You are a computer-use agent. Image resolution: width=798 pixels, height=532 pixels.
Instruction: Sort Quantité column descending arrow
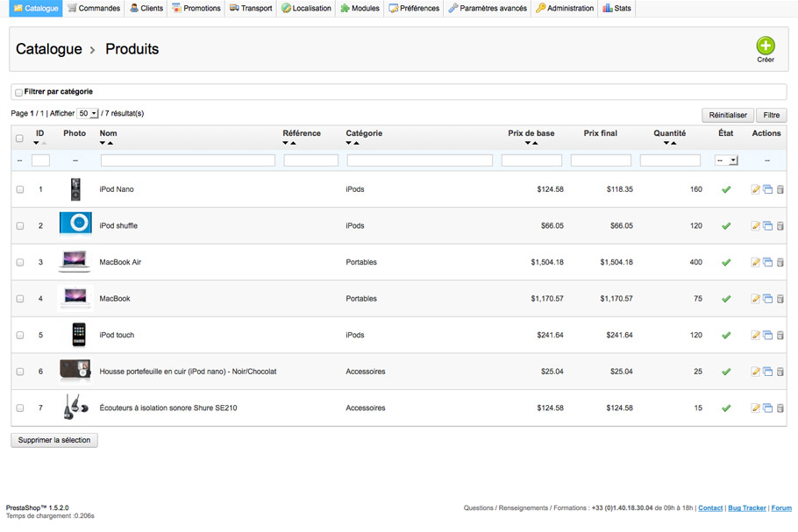point(666,143)
